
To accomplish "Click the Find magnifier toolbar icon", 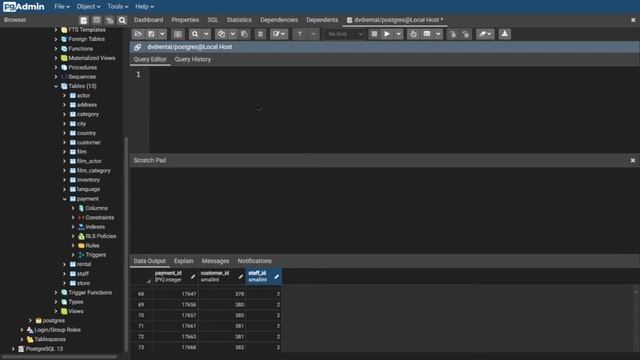I will point(195,34).
